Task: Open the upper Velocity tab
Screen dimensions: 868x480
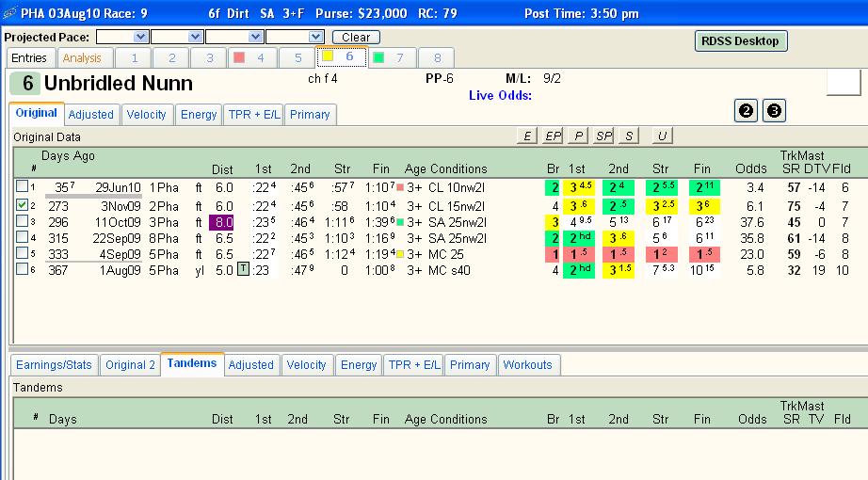Action: tap(146, 115)
